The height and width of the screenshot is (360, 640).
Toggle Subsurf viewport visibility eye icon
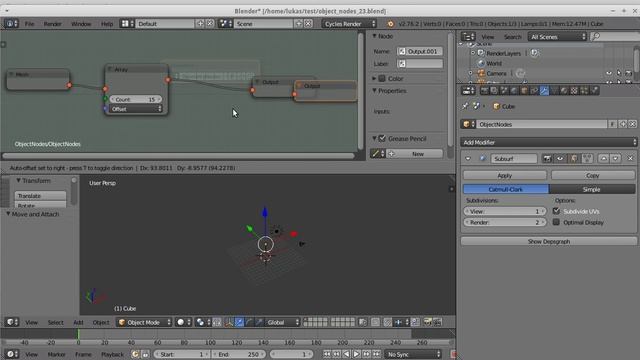[x=560, y=158]
